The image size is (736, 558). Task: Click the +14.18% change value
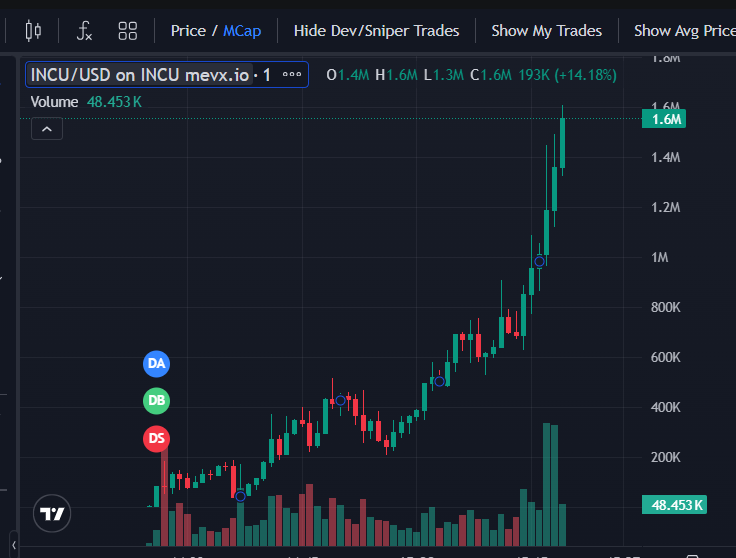point(585,75)
